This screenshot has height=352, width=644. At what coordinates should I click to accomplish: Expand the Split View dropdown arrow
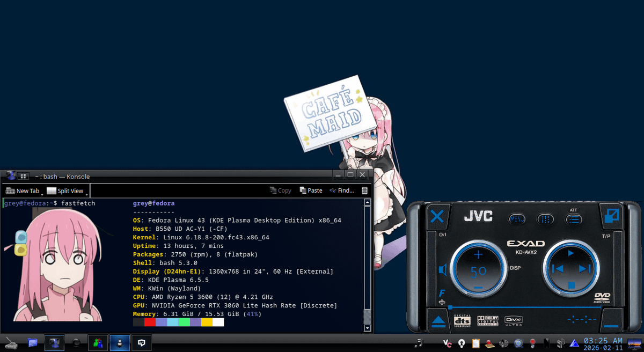(x=86, y=194)
